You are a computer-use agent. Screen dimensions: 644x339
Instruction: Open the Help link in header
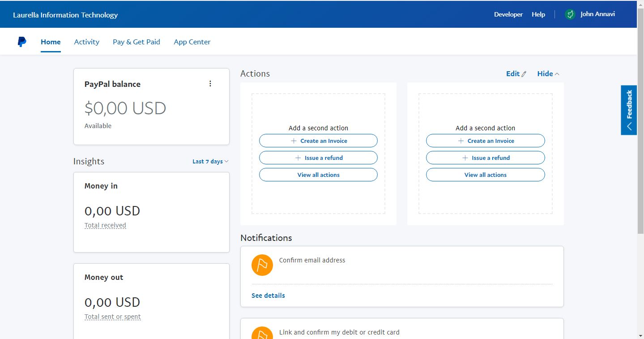538,14
